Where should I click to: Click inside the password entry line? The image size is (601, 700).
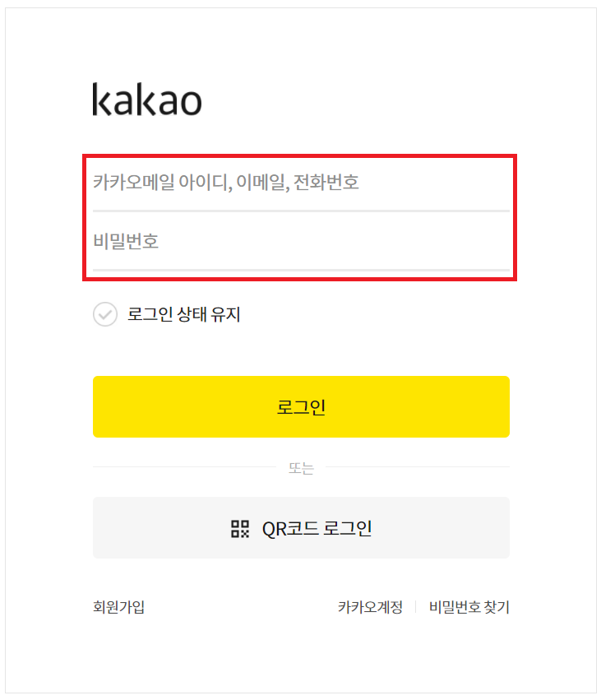(x=300, y=241)
